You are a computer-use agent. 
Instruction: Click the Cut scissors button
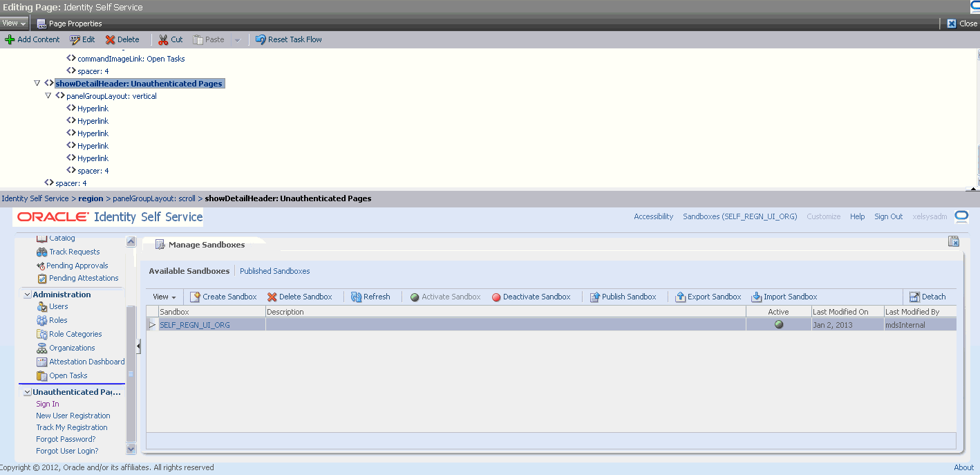pyautogui.click(x=171, y=39)
